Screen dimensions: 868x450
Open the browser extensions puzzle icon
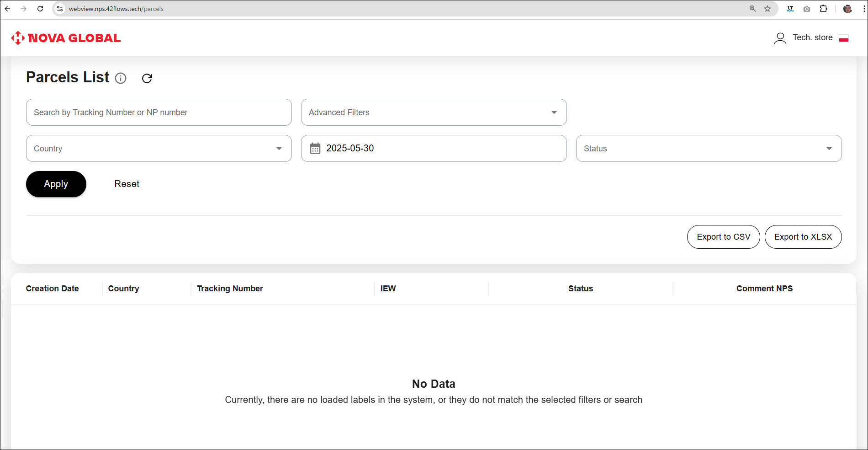(823, 9)
